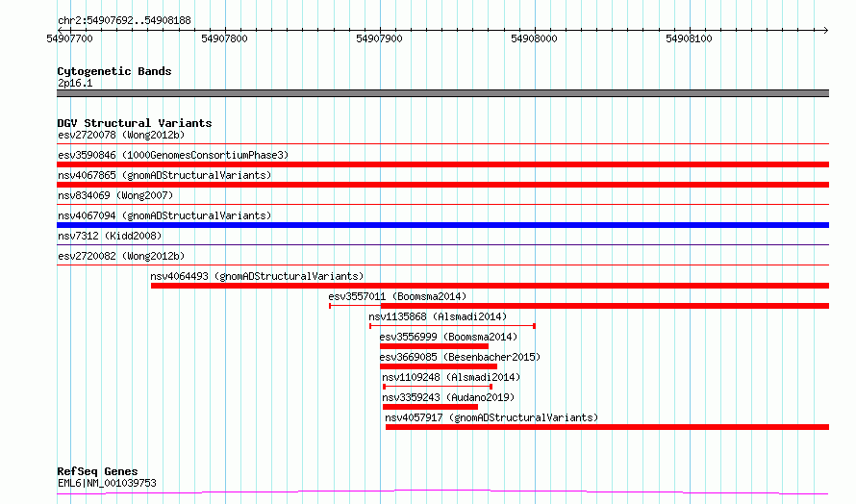
Task: Click nsv1135868 (Alsmadi2014) label
Action: pos(438,316)
